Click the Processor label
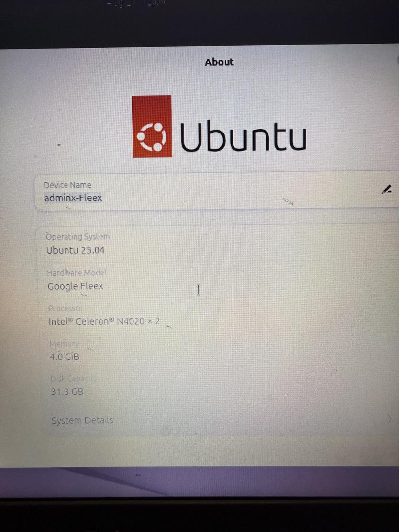Viewport: 399px width, 532px height. [x=66, y=308]
